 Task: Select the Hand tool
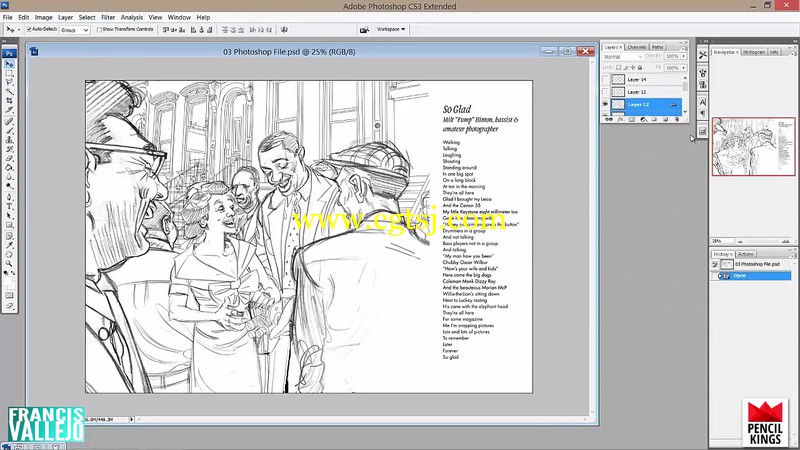tap(9, 254)
